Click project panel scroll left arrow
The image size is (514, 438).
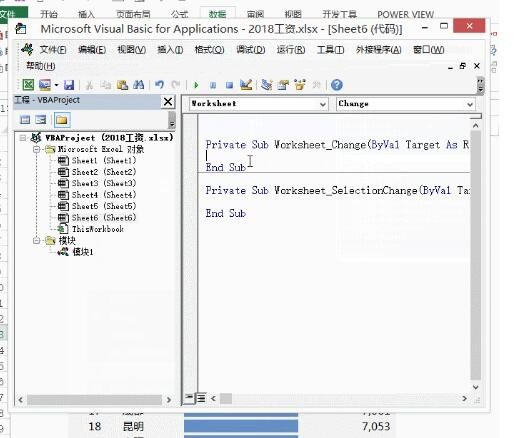click(x=21, y=400)
